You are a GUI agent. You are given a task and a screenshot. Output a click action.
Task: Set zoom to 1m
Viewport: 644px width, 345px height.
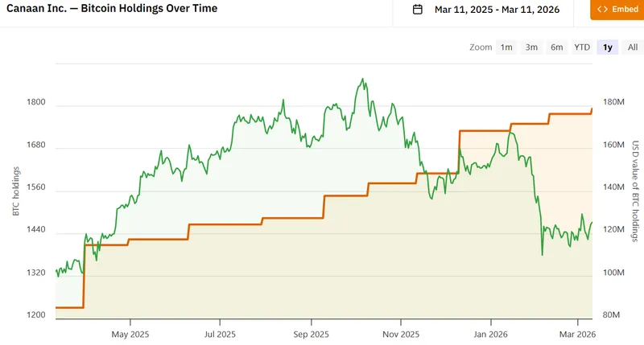[x=506, y=47]
